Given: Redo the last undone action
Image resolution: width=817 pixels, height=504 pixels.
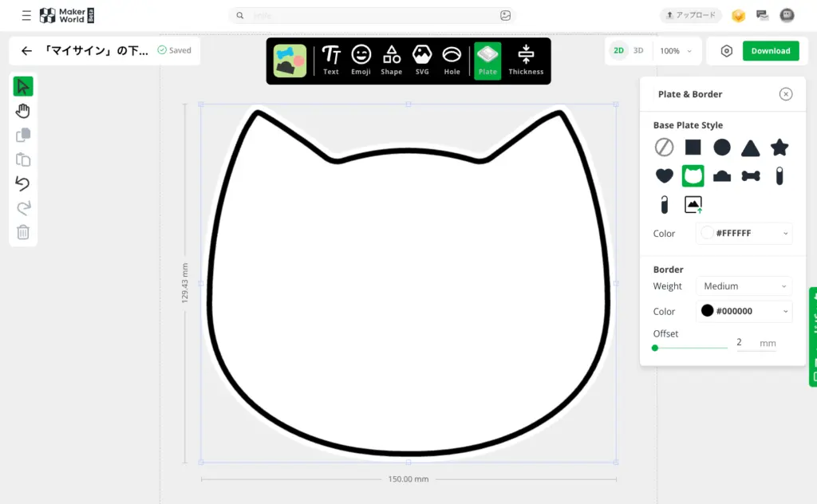Looking at the screenshot, I should click(23, 208).
